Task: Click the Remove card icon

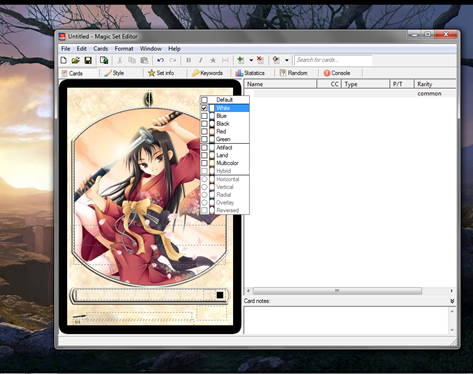Action: point(260,60)
